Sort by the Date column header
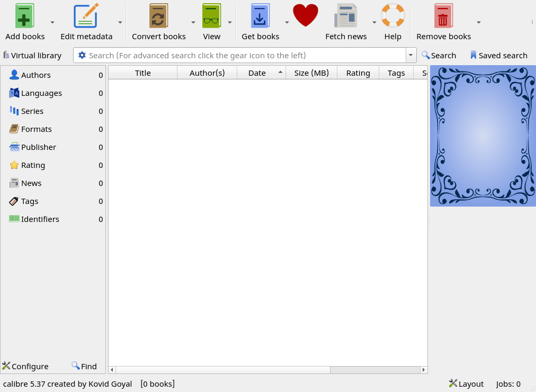The width and height of the screenshot is (536, 392). point(262,73)
